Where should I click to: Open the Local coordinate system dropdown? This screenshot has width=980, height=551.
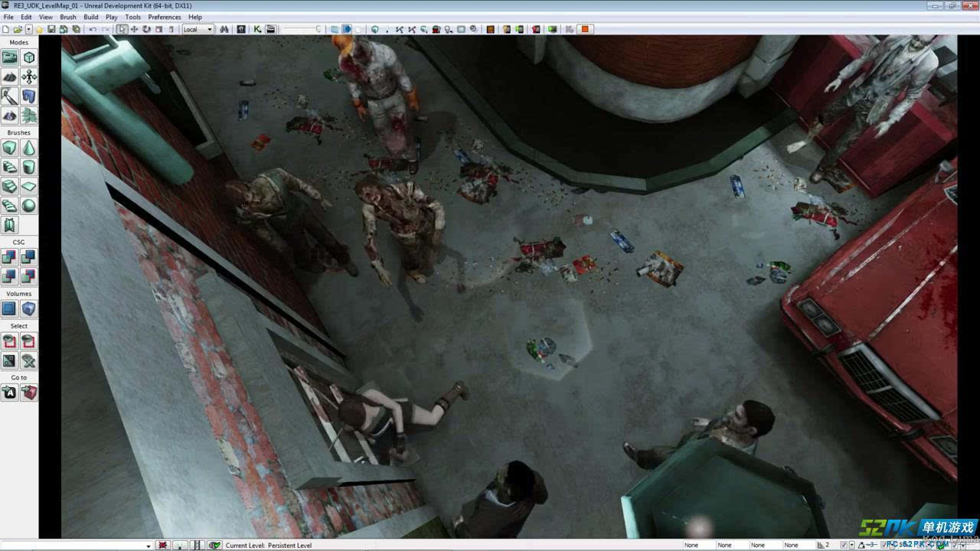click(x=198, y=29)
